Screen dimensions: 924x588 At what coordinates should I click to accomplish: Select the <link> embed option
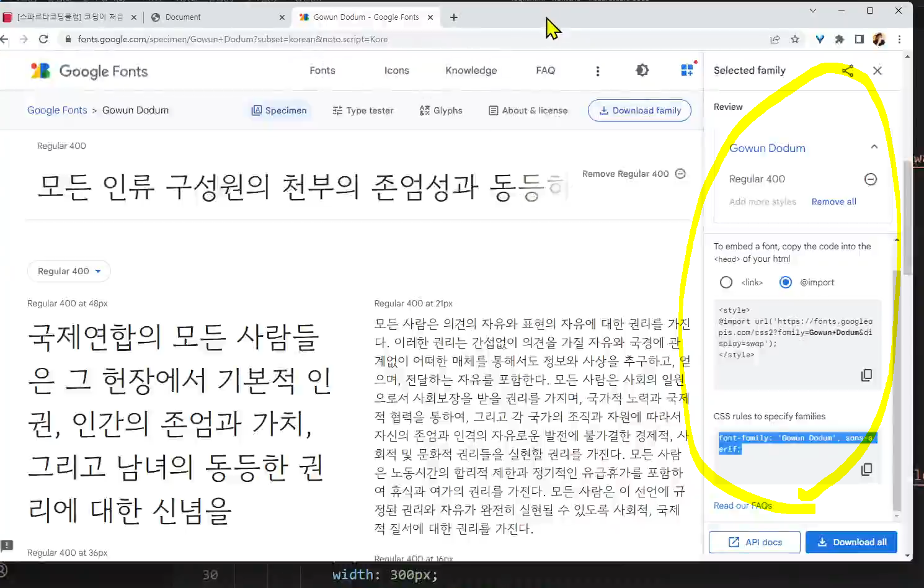[x=726, y=282]
